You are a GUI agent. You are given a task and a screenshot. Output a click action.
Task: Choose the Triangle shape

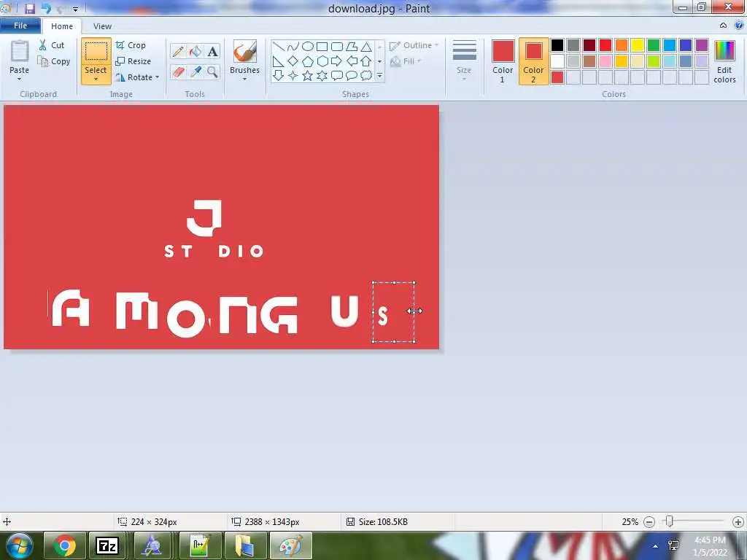366,47
